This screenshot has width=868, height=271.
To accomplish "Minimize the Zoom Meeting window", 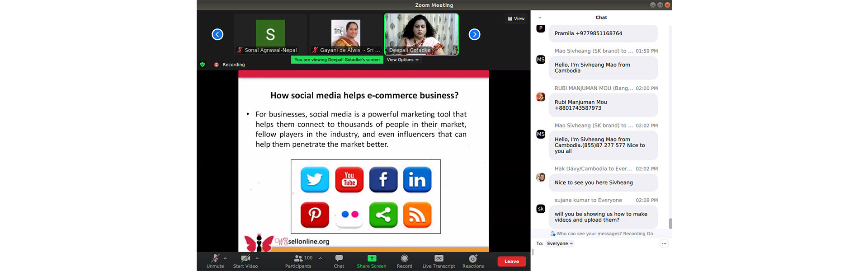I will (x=653, y=5).
